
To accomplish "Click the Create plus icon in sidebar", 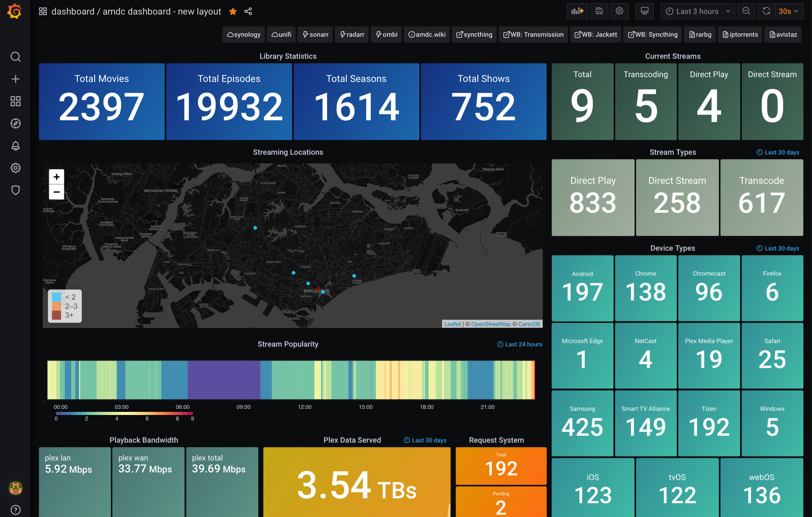I will coord(15,79).
